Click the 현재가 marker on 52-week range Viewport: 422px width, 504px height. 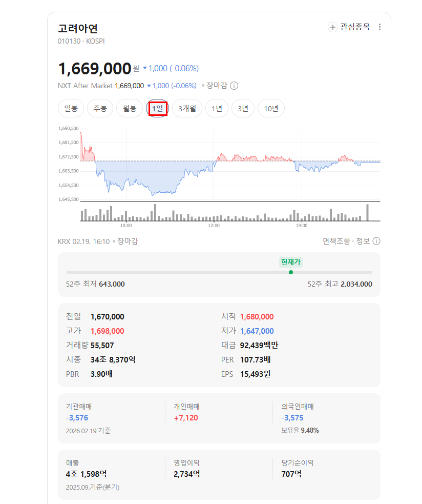(x=291, y=262)
